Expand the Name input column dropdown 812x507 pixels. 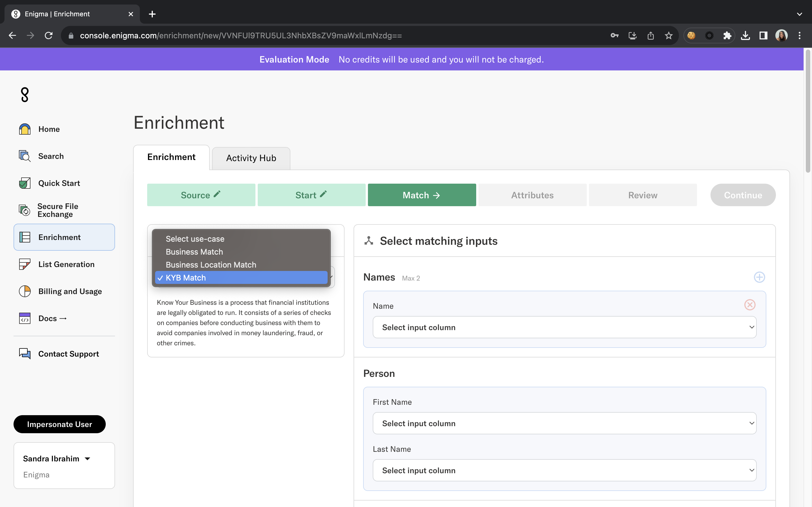564,327
